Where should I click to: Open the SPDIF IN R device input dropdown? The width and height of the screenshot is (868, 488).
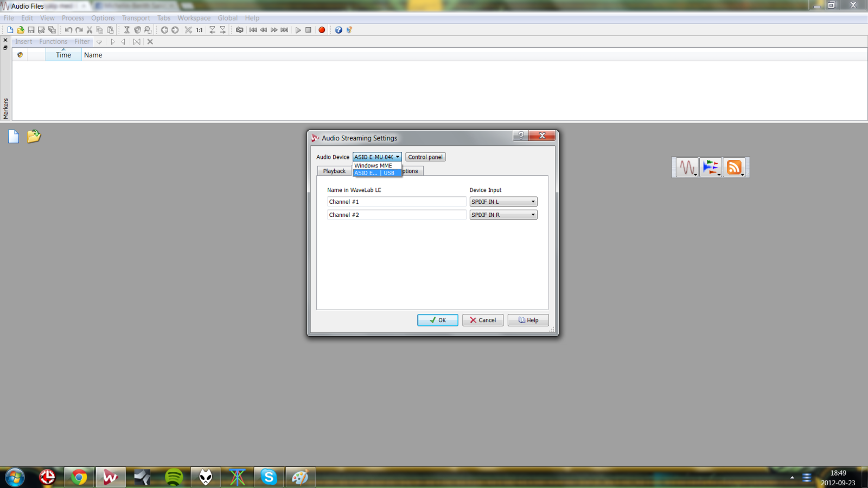click(x=503, y=215)
